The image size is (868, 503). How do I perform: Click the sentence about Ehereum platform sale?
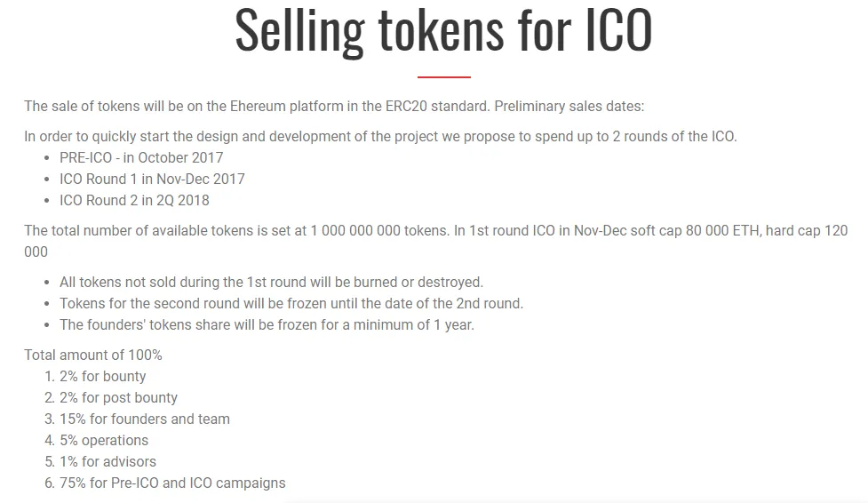click(x=334, y=106)
